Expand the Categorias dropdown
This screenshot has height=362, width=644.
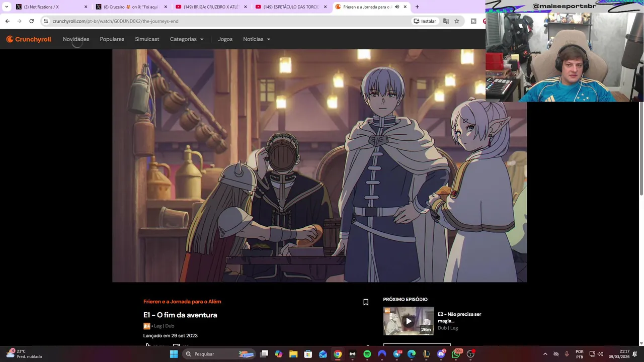coord(187,39)
